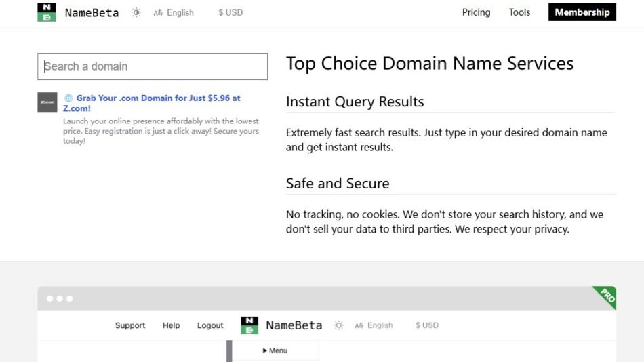Click the Safe and Secure heading
This screenshot has width=644, height=362.
tap(338, 183)
